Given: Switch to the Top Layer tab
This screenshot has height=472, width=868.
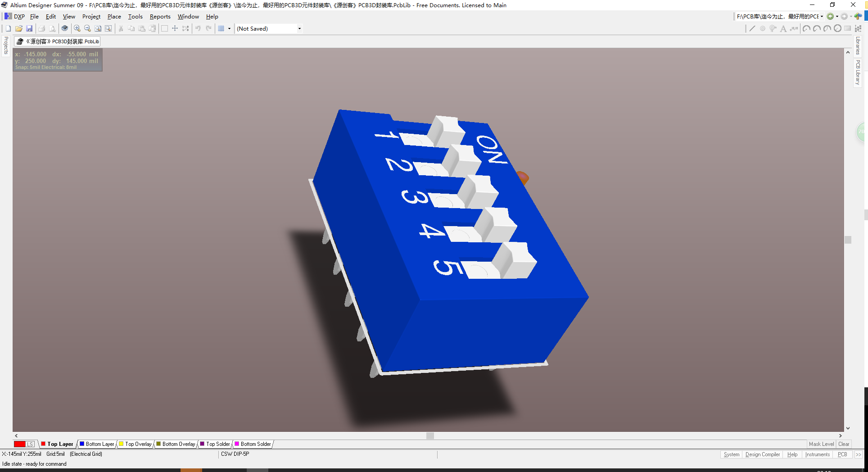Looking at the screenshot, I should point(57,444).
